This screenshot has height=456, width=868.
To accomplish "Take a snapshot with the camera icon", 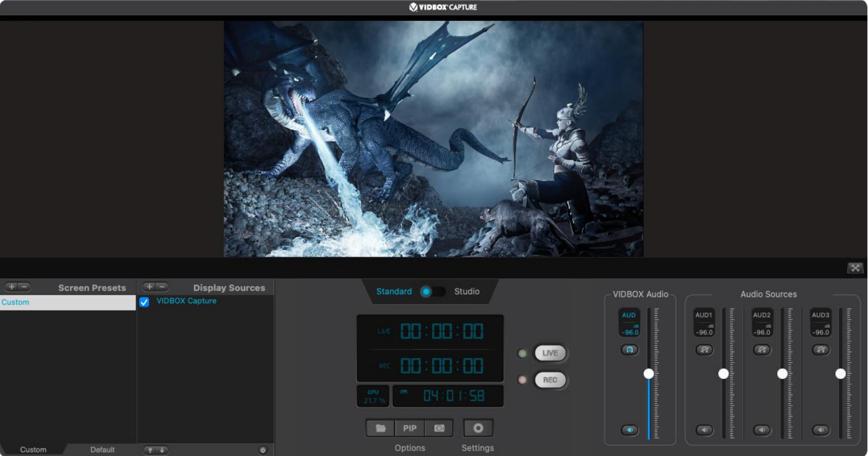I will click(x=439, y=428).
